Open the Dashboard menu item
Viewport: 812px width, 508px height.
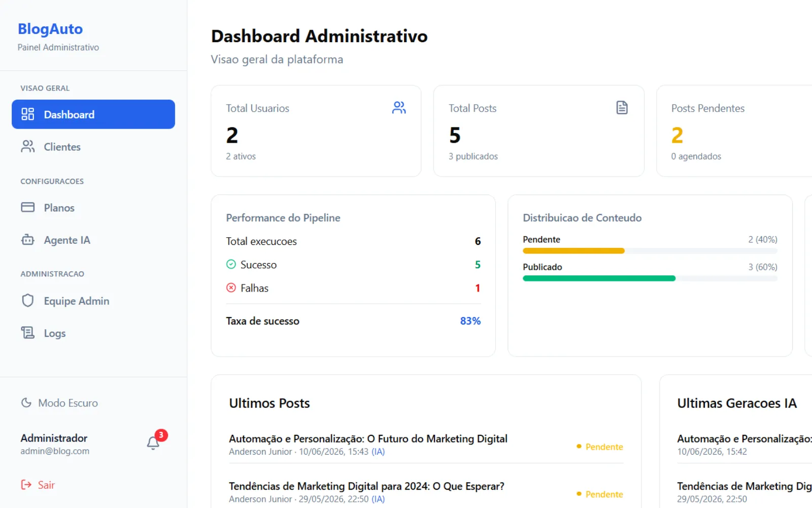[93, 114]
